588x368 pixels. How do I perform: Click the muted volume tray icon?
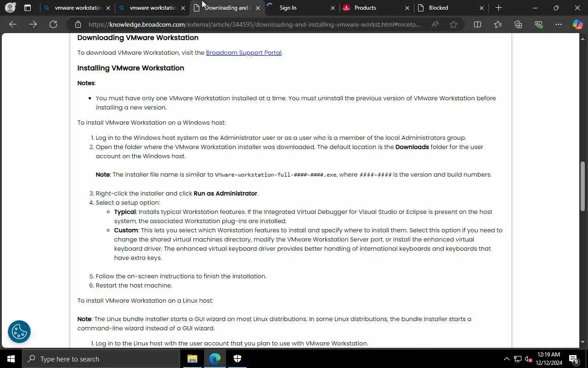pos(528,359)
